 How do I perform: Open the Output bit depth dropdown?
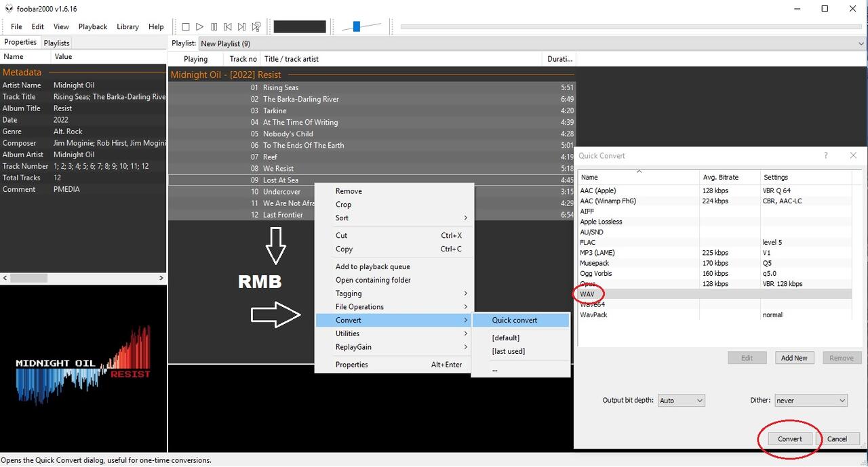click(x=681, y=401)
